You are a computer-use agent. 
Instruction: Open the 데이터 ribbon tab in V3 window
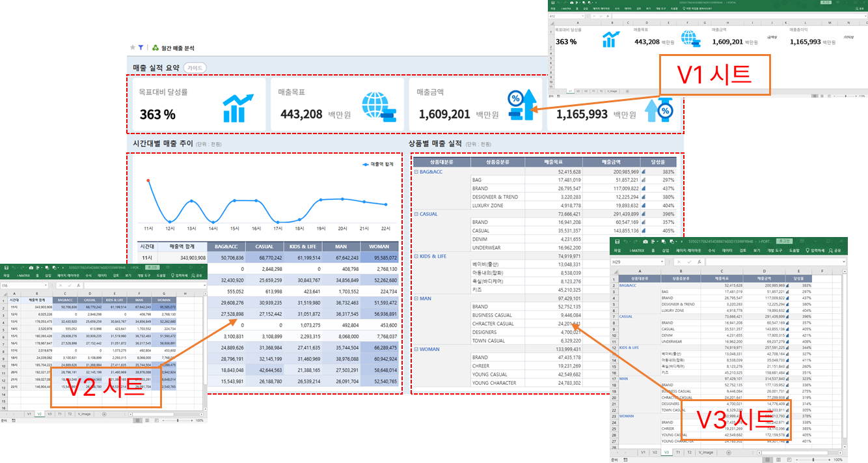click(x=727, y=251)
